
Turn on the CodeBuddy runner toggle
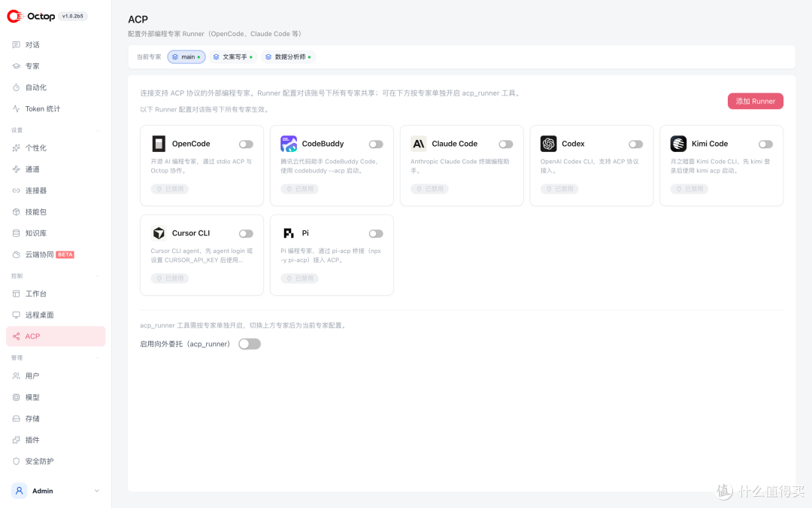pos(376,144)
